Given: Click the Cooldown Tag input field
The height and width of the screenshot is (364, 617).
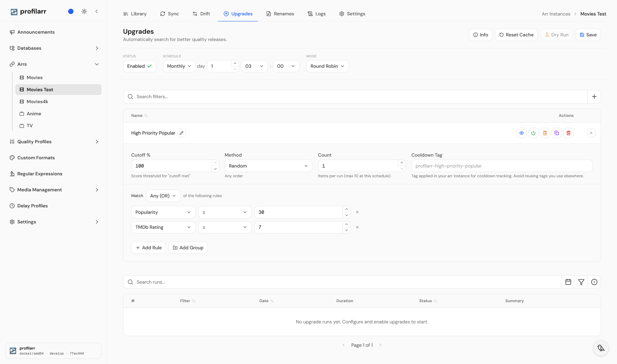Looking at the screenshot, I should [502, 166].
